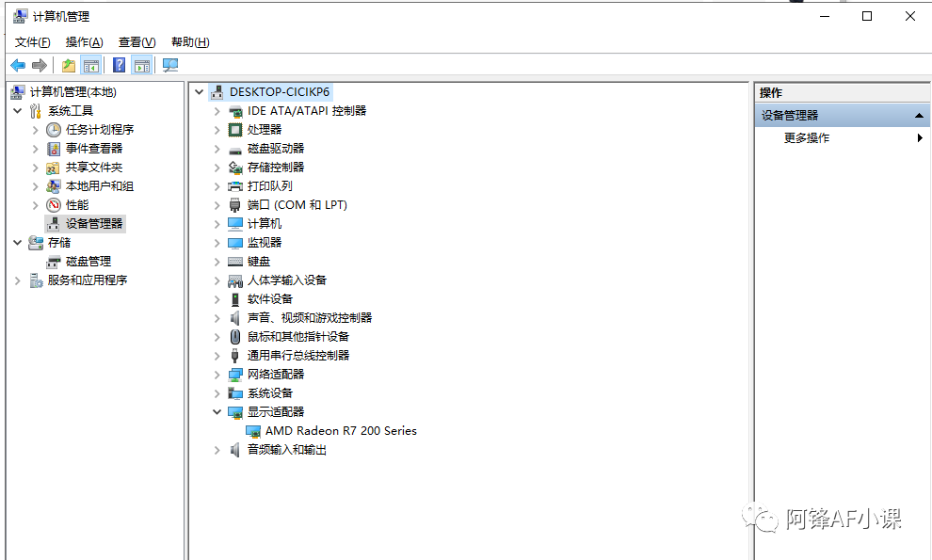Click the Back arrow toolbar icon
This screenshot has width=932, height=560.
click(x=17, y=65)
